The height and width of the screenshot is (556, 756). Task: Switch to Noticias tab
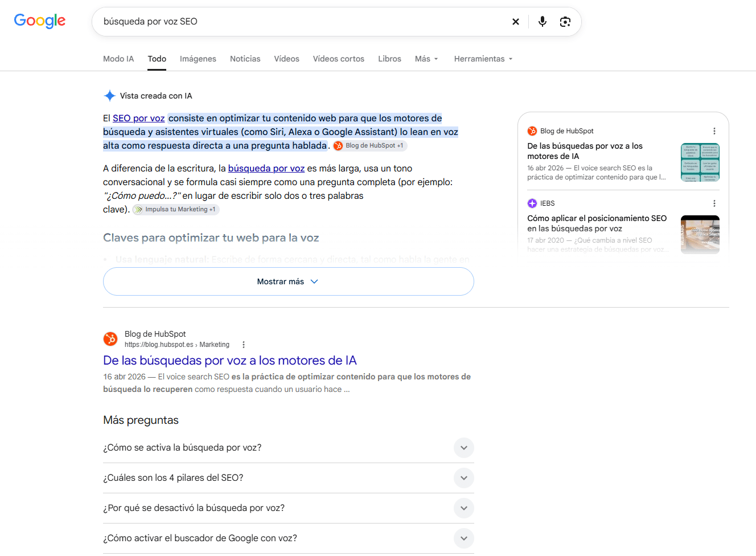[x=245, y=59]
